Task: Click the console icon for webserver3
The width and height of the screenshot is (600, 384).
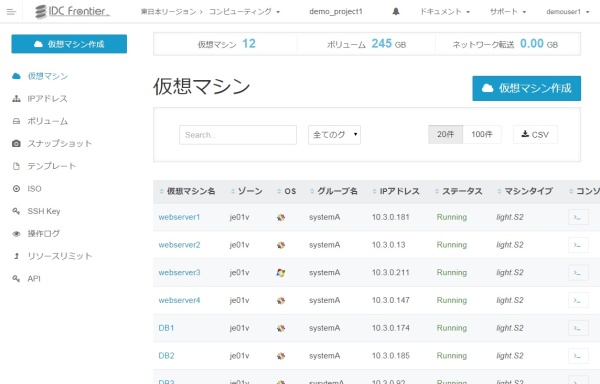Action: pyautogui.click(x=578, y=273)
